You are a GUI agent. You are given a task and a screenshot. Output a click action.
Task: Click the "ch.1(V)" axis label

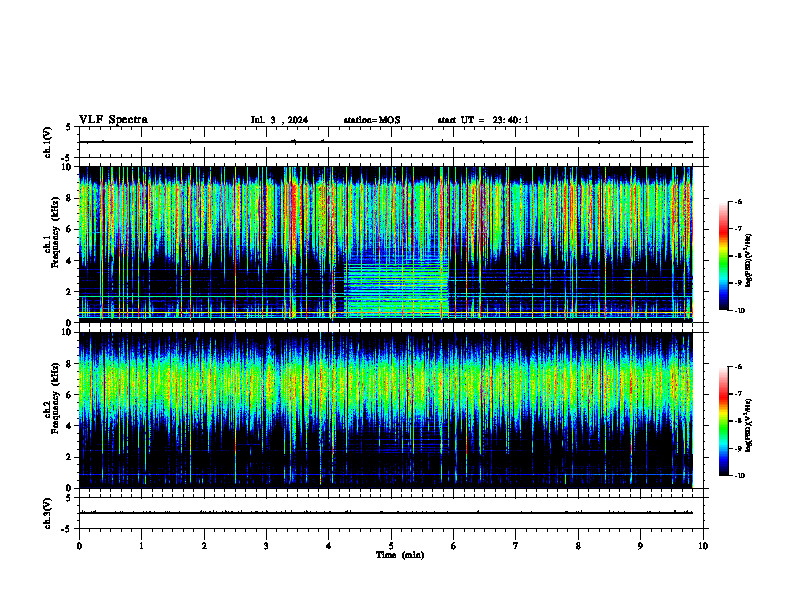tap(48, 142)
